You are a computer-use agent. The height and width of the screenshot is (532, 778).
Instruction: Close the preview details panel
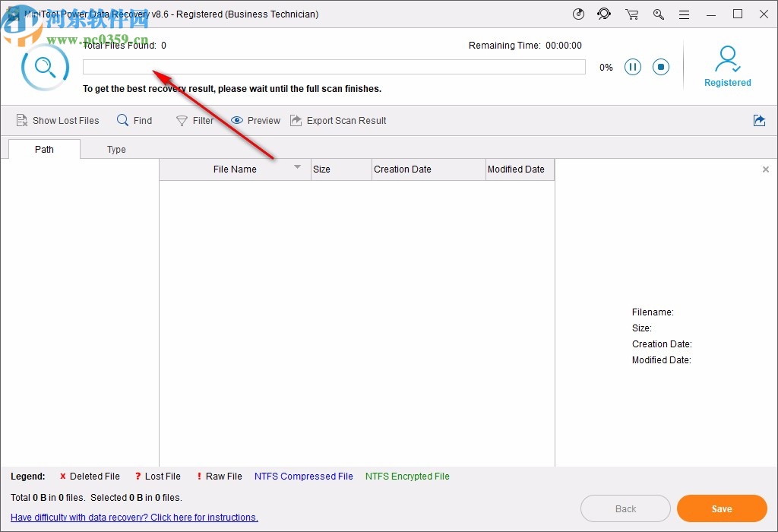(x=766, y=169)
